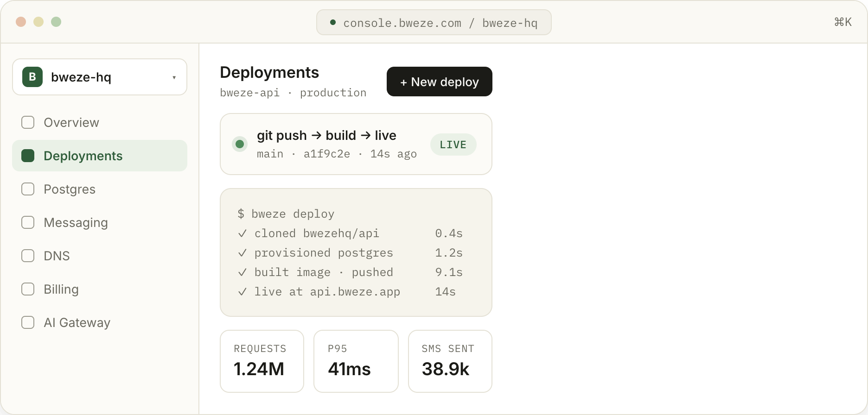Screen dimensions: 868x415
Task: Click the Messaging sidebar icon
Action: [x=28, y=222]
